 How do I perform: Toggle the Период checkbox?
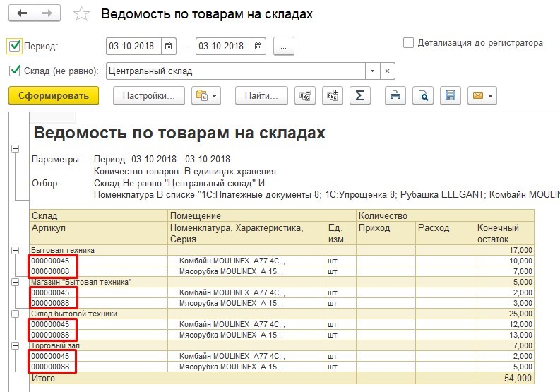click(14, 46)
